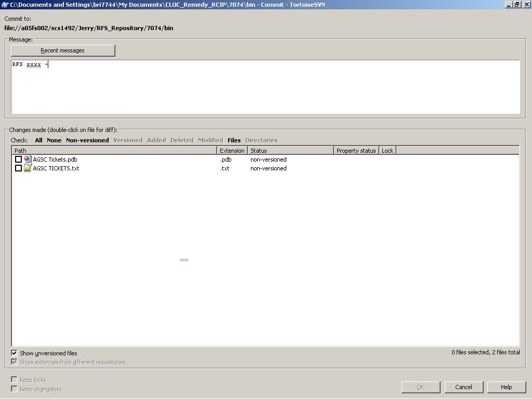This screenshot has height=399, width=532.
Task: Sort by Extension column header
Action: coord(232,150)
